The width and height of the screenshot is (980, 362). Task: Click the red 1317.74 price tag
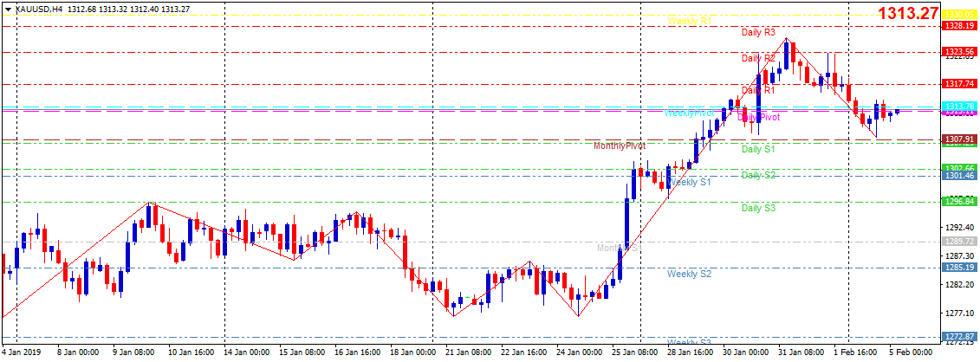[957, 84]
